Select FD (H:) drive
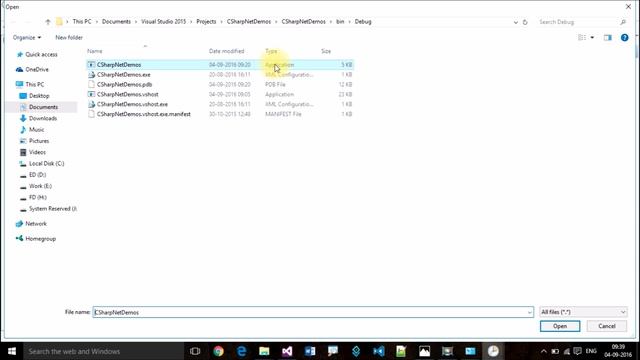The image size is (640, 360). click(x=38, y=197)
